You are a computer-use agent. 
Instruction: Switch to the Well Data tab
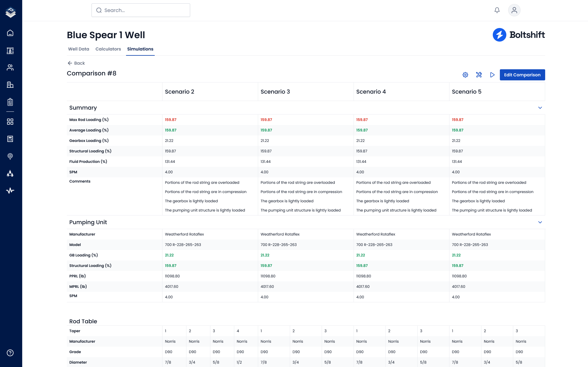(79, 49)
